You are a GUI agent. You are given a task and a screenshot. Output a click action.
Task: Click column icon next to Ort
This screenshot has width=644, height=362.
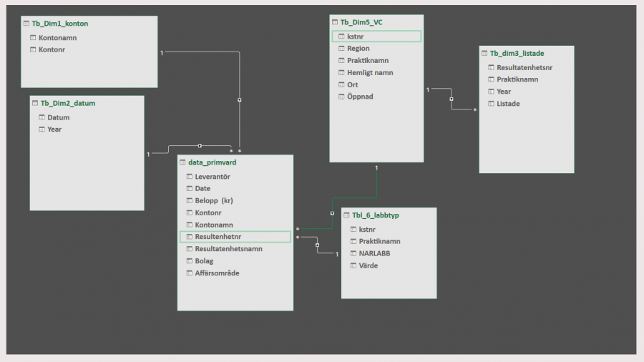(x=341, y=85)
